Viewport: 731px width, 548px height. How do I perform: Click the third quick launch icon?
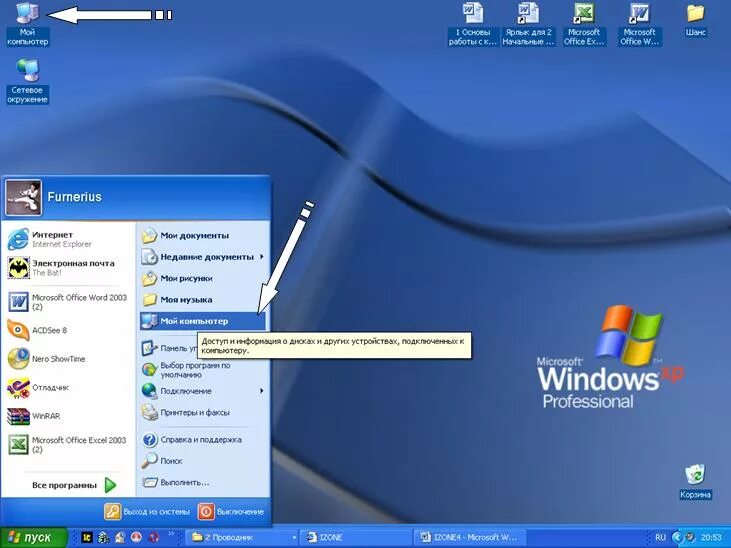point(119,538)
